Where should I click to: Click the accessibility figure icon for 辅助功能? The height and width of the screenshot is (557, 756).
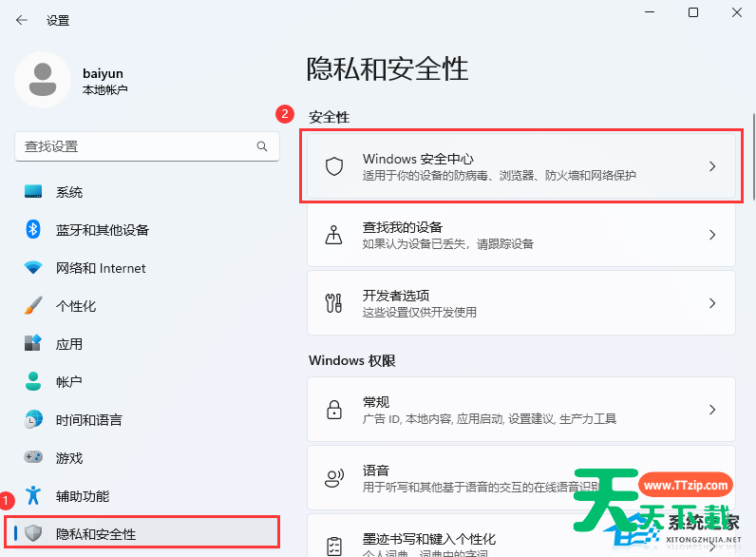[x=33, y=495]
